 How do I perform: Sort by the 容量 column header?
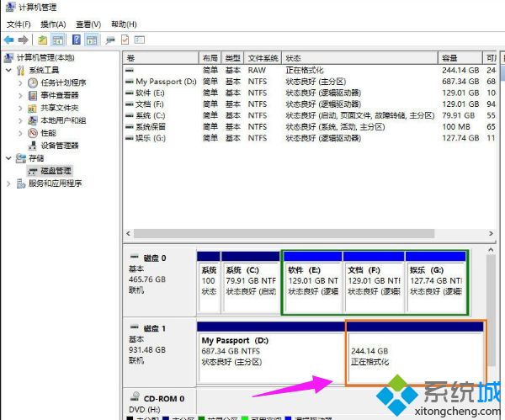tap(460, 58)
